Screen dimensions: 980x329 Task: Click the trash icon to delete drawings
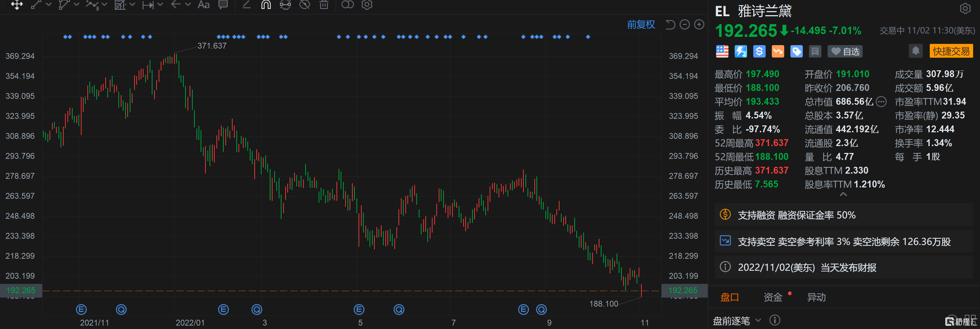point(324,4)
